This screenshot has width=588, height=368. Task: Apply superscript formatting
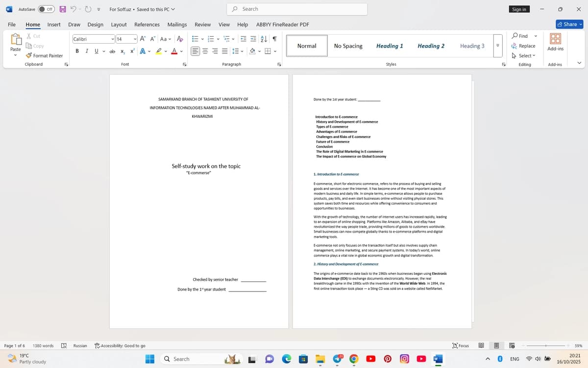pos(132,51)
